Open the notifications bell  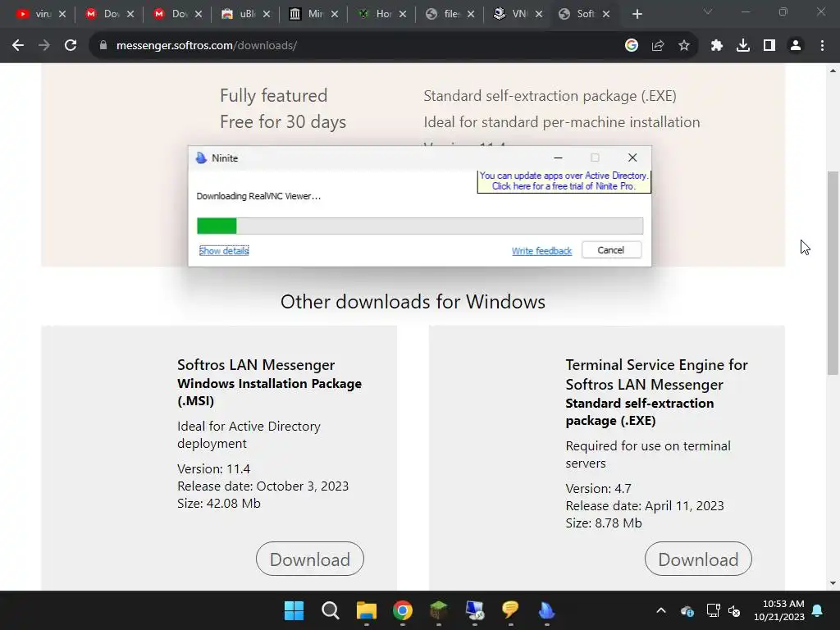818,610
